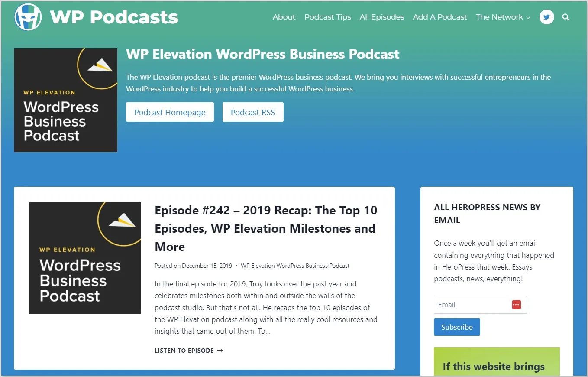This screenshot has height=377, width=588.
Task: Open The Network menu item
Action: point(499,17)
